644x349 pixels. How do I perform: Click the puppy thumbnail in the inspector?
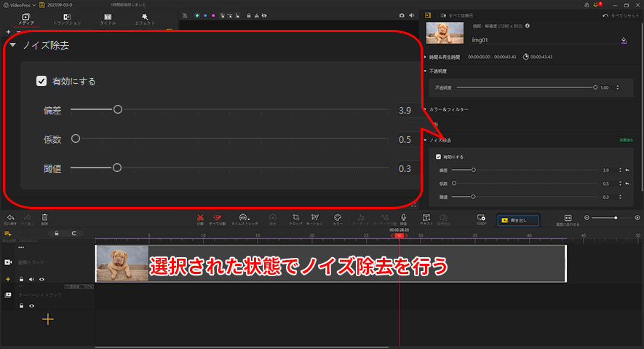(445, 33)
